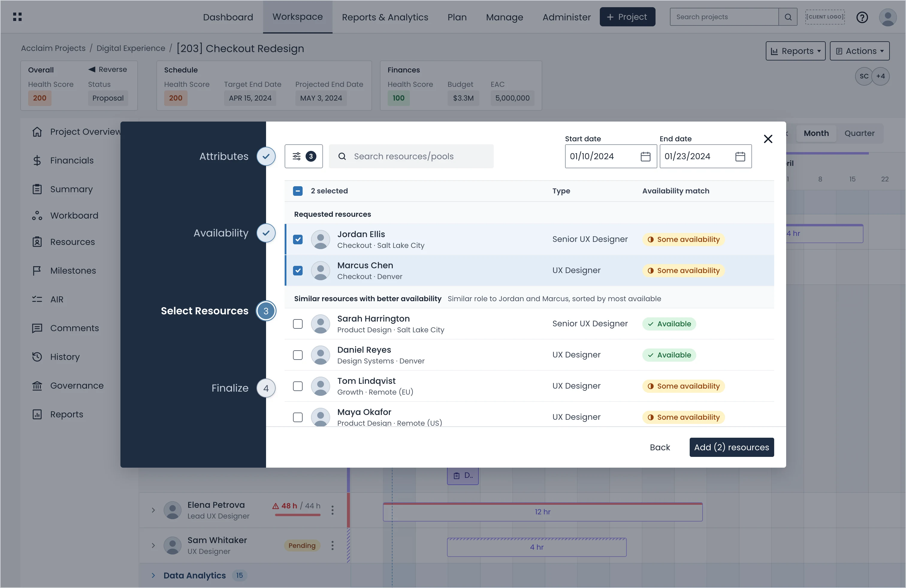The width and height of the screenshot is (906, 588).
Task: Check Tom Lindqvist checkbox
Action: tap(298, 386)
